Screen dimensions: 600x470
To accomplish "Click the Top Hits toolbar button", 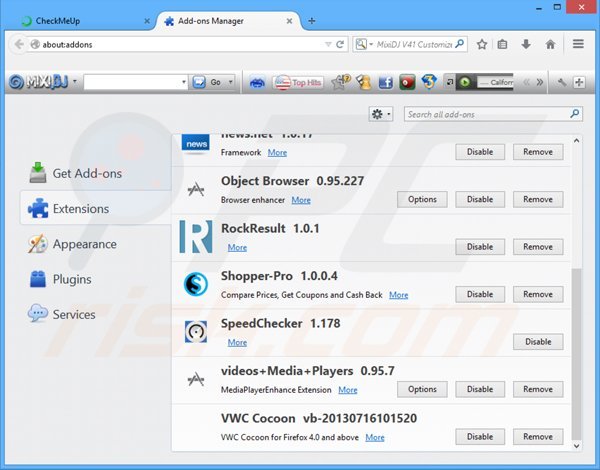I will coord(297,82).
